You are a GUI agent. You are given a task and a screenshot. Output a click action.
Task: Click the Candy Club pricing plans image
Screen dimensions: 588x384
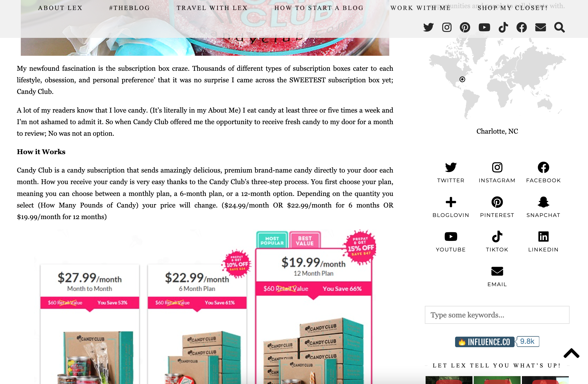tap(205, 306)
